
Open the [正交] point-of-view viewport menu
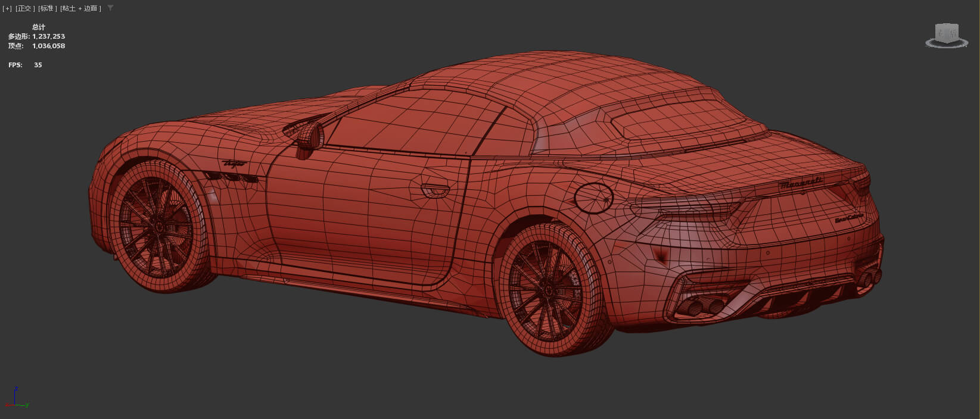click(x=25, y=8)
